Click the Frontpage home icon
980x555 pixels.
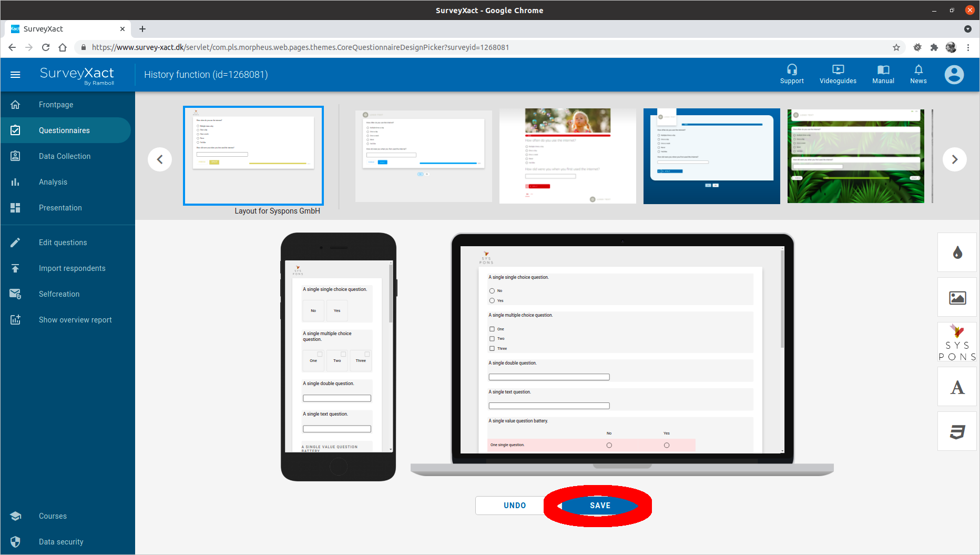15,105
